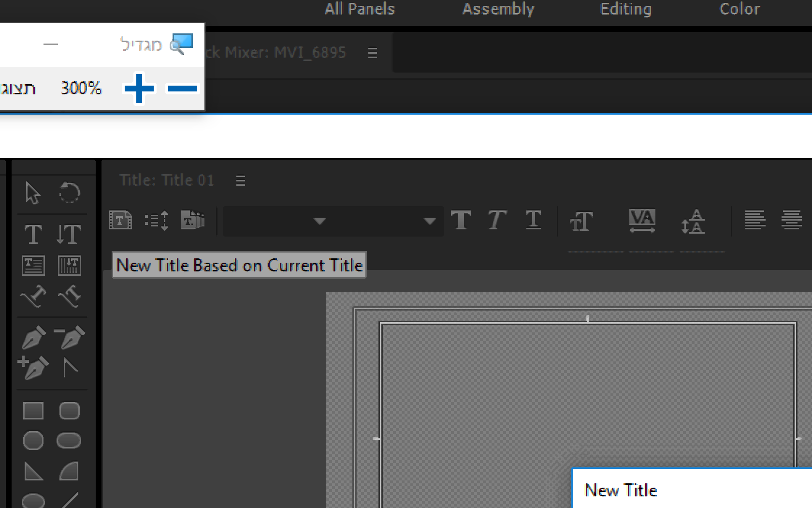The image size is (812, 508).
Task: Select the Track Mixer: MVI_6895 tab
Action: pyautogui.click(x=275, y=52)
